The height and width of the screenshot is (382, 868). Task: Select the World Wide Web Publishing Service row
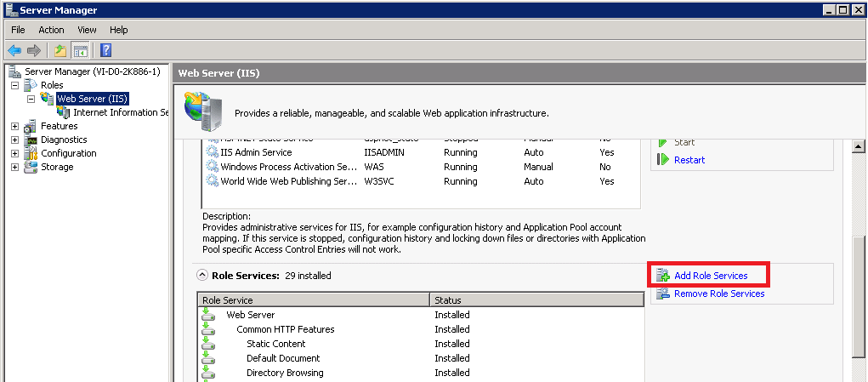(x=421, y=181)
